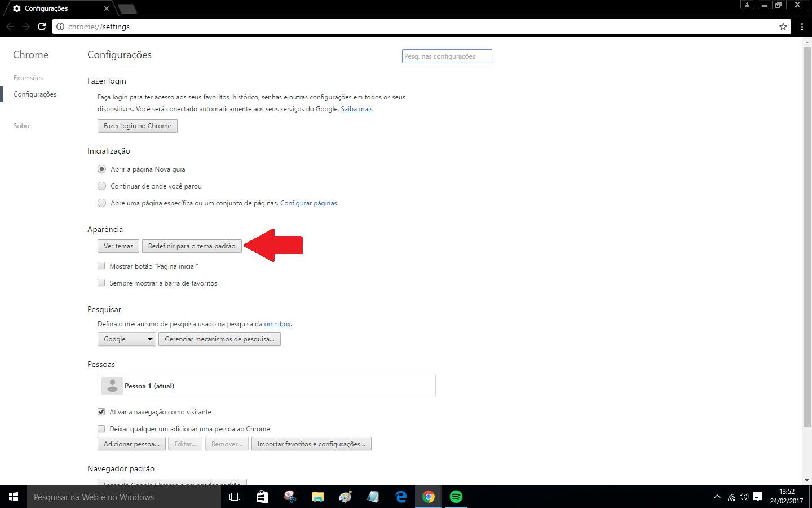Open File Explorer from the taskbar

317,497
